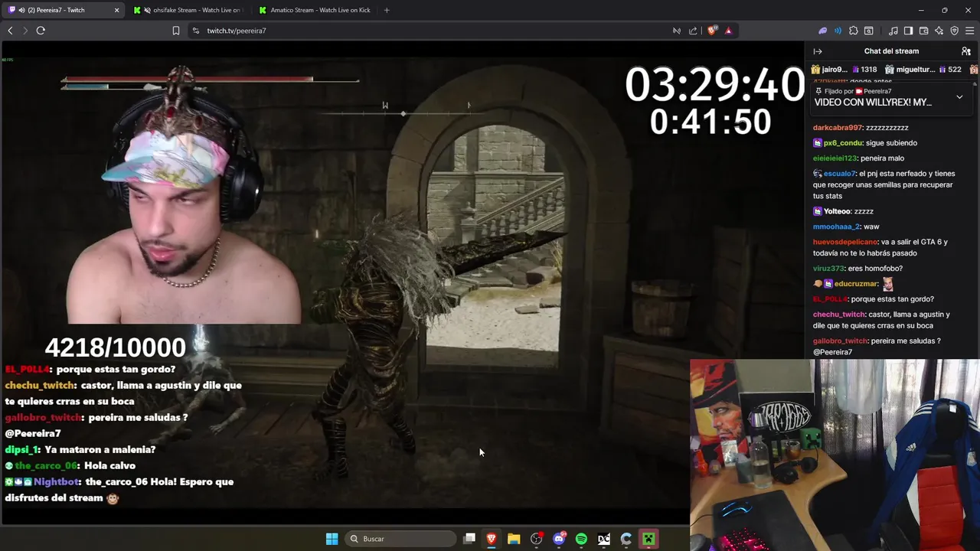Open the Brave Wallet icon
Viewport: 980px width, 551px height.
pos(923,31)
